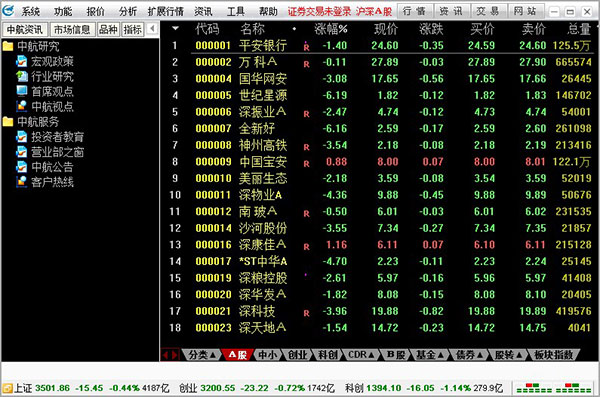The height and width of the screenshot is (397, 600).
Task: Open the 首席观点 monitor icon
Action: tap(21, 91)
